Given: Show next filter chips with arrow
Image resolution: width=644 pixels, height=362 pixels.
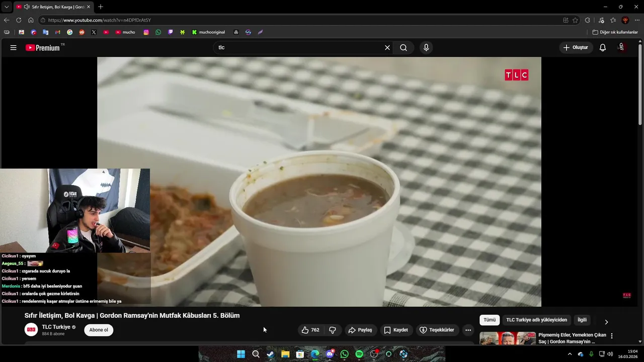Looking at the screenshot, I should pos(606,322).
